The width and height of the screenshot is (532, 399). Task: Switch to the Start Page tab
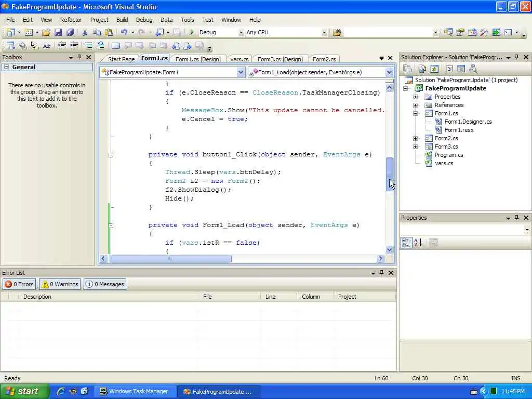click(121, 59)
